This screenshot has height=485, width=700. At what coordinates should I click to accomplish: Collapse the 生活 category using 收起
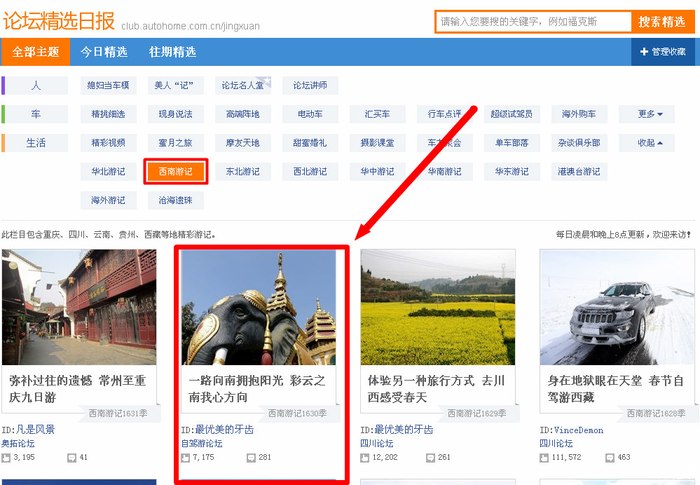650,143
